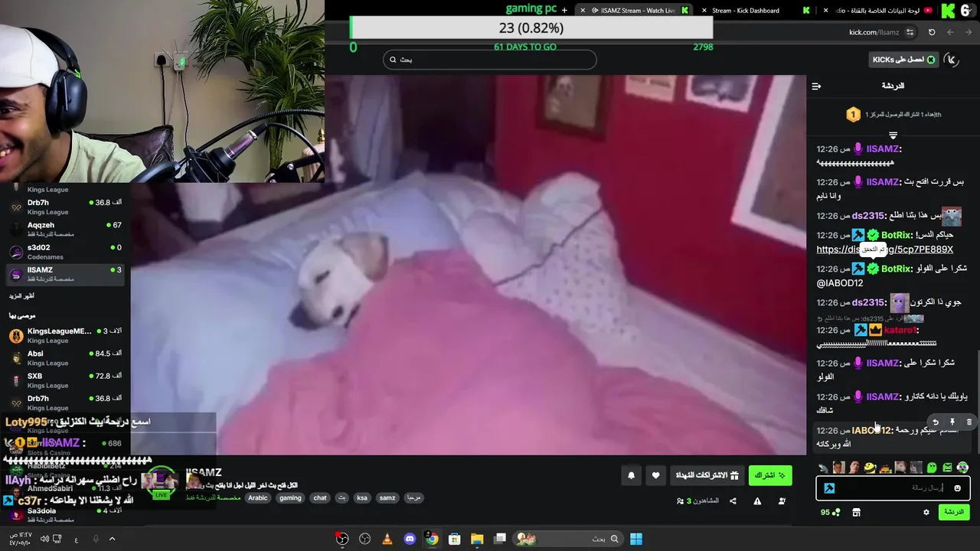The height and width of the screenshot is (551, 980).
Task: Click the heart follow button
Action: pyautogui.click(x=655, y=475)
